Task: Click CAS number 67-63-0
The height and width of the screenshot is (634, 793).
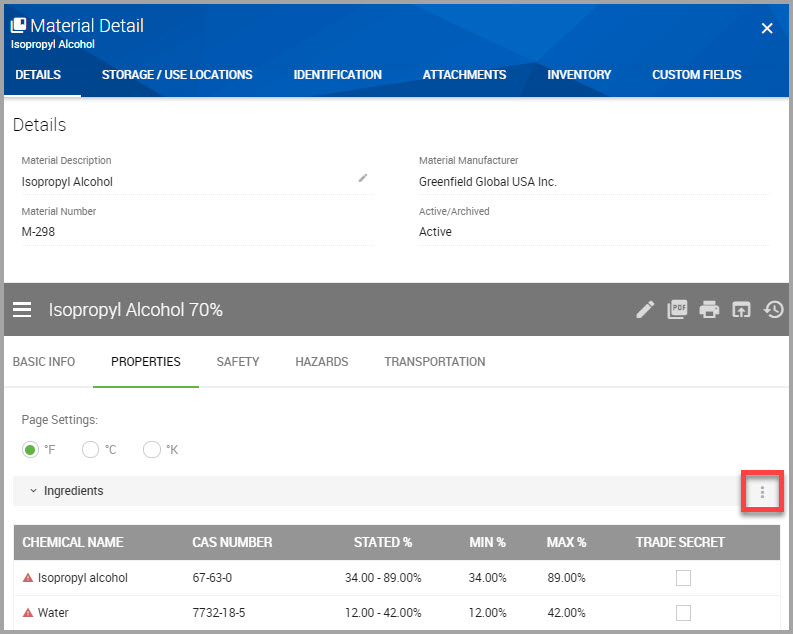Action: click(212, 578)
